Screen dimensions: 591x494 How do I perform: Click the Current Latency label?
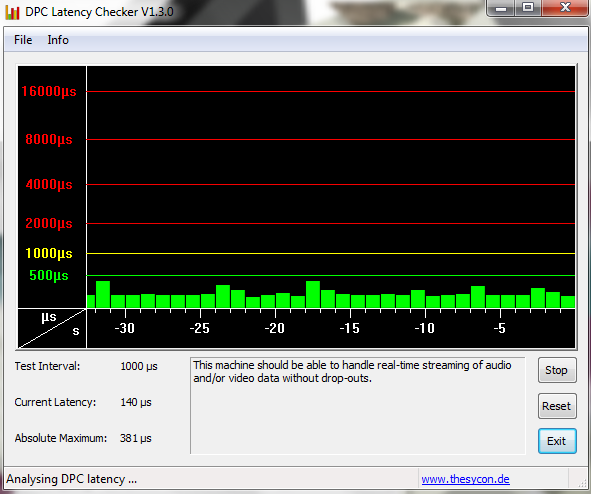pyautogui.click(x=55, y=402)
